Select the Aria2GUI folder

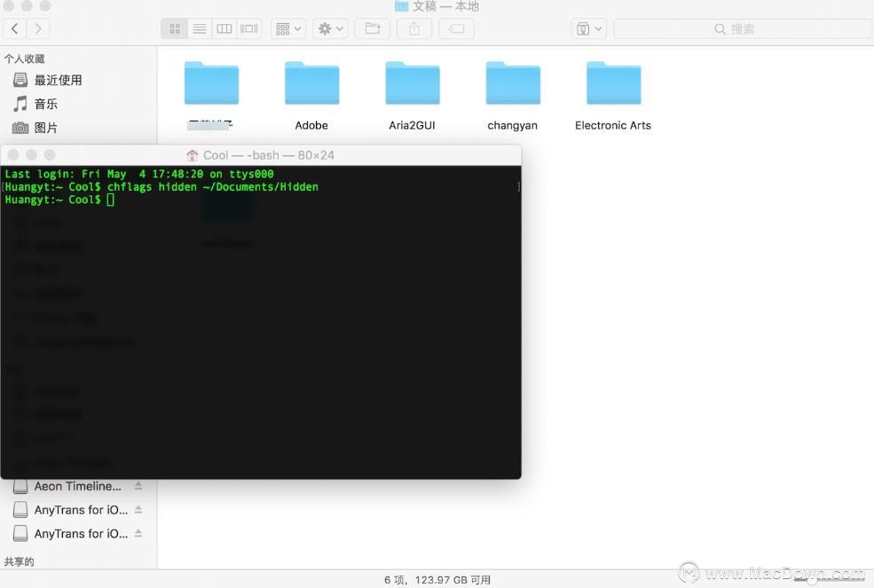(412, 96)
